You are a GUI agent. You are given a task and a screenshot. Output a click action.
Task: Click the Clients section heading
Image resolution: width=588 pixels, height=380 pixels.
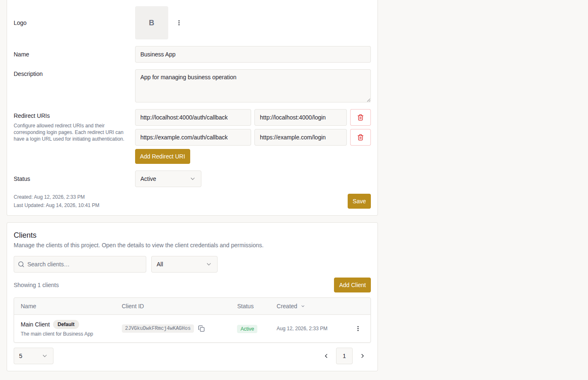(25, 235)
